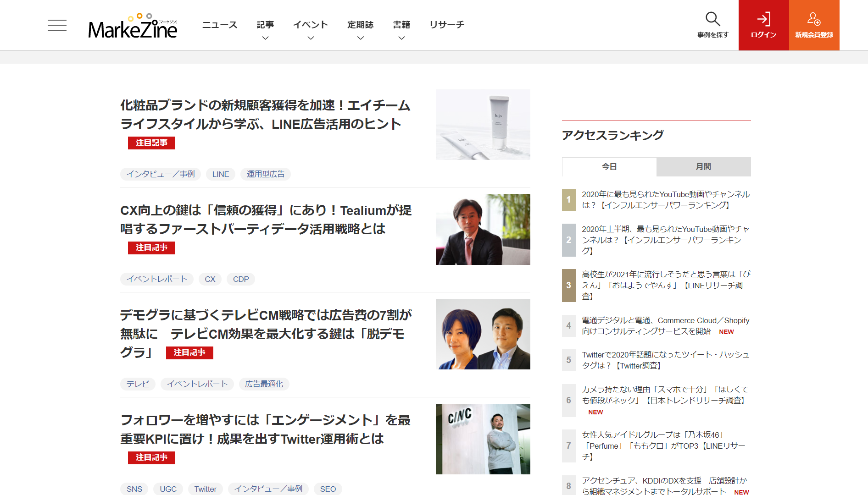Click the CINC article thumbnail
Screen dimensions: 868x495
(x=483, y=439)
